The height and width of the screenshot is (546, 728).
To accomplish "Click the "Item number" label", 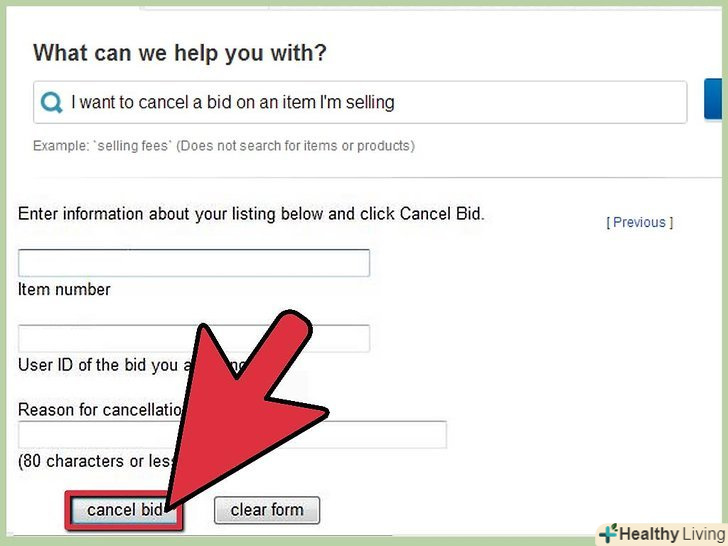I will (x=64, y=289).
